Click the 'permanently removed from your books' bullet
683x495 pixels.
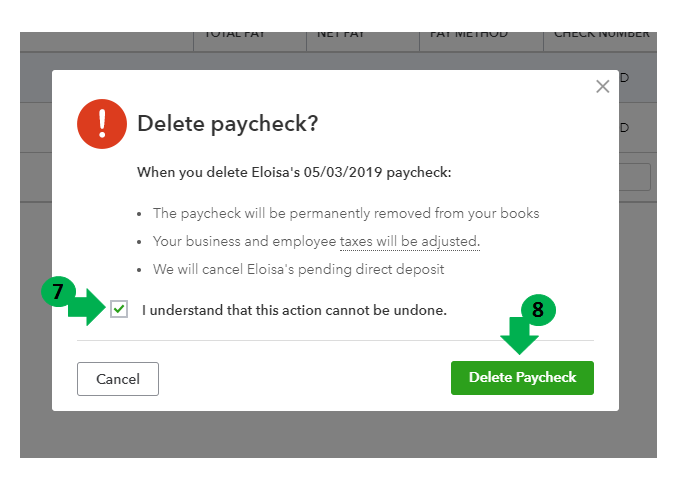click(x=346, y=213)
